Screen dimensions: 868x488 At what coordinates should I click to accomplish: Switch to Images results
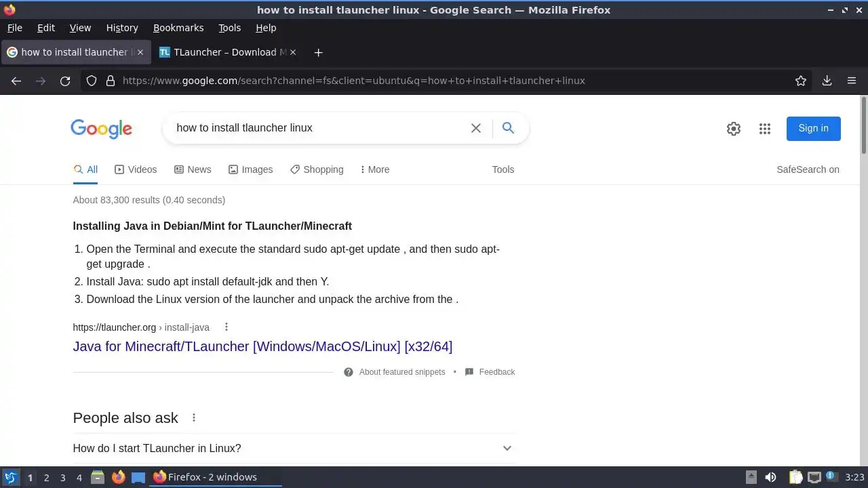click(250, 169)
